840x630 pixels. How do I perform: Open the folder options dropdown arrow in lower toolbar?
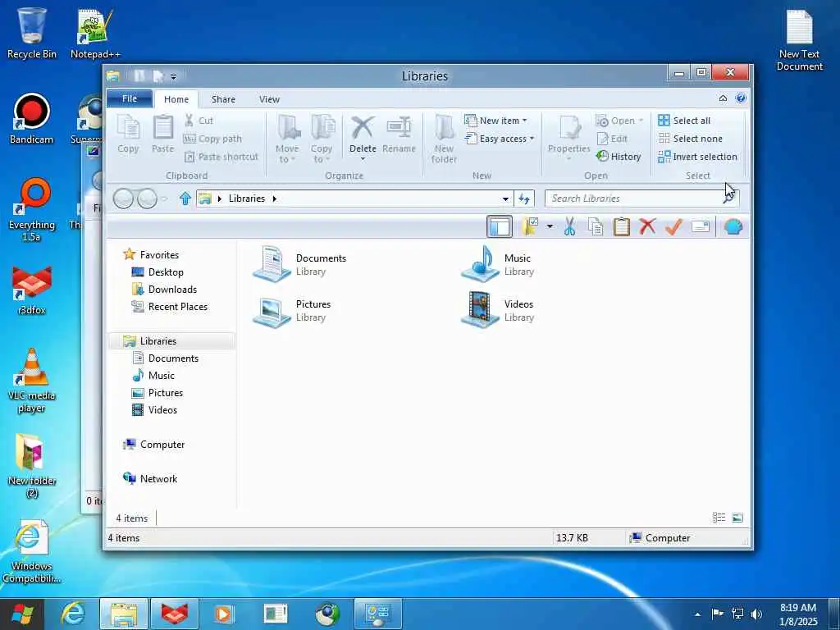(550, 226)
